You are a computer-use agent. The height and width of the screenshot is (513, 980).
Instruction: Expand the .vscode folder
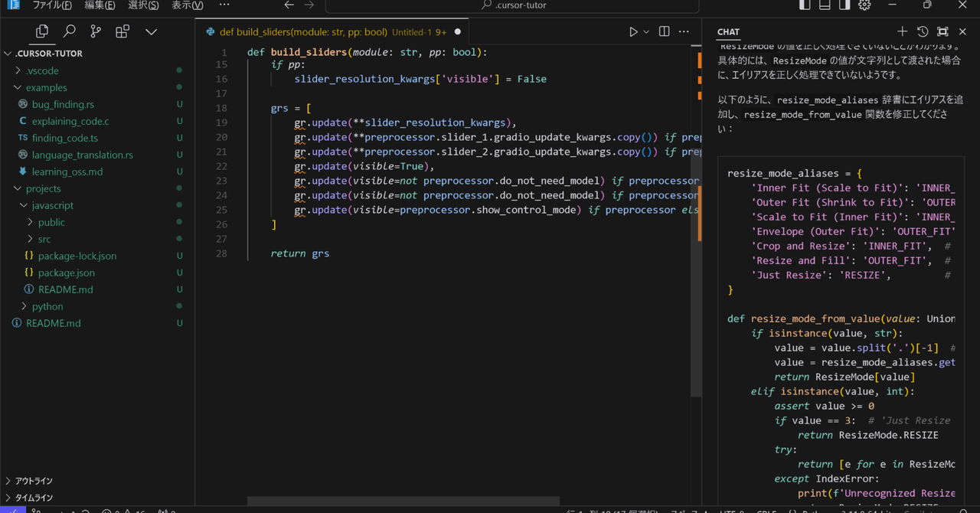[42, 70]
